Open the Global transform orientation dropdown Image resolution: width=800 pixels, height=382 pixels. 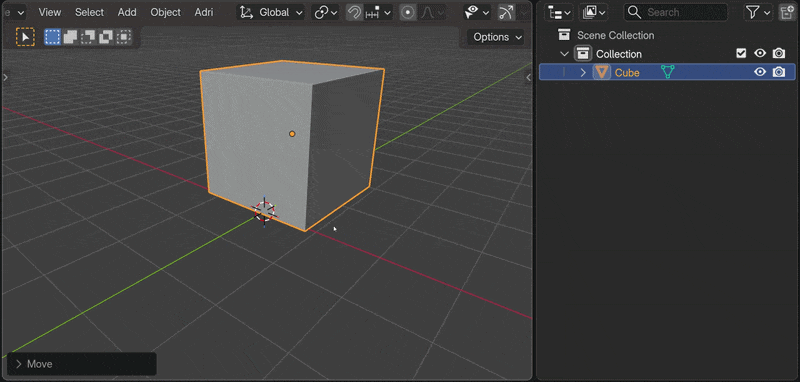[271, 13]
